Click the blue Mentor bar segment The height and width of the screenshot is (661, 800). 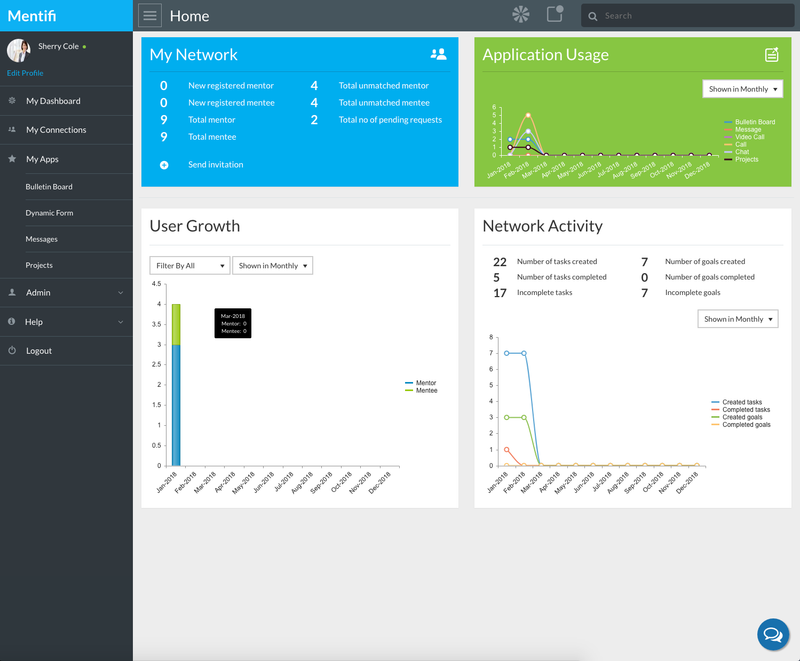[176, 405]
